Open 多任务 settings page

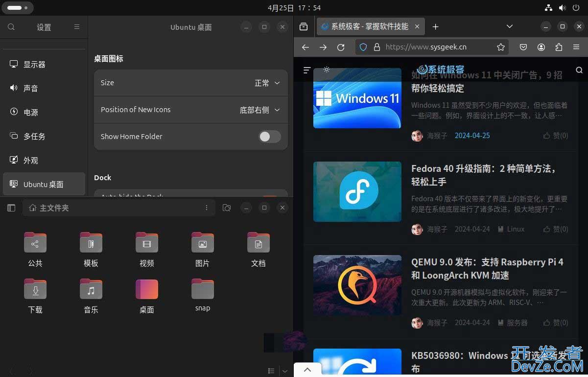click(x=44, y=136)
